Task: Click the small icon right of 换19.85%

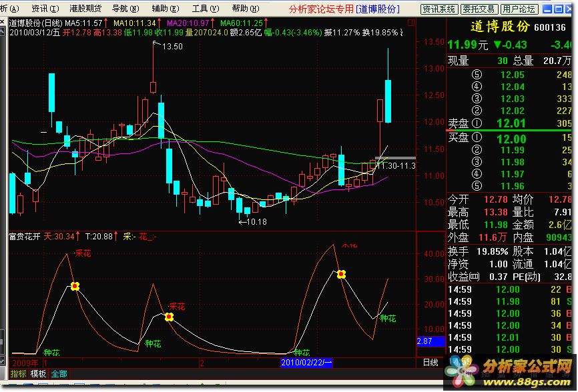Action: coord(401,33)
